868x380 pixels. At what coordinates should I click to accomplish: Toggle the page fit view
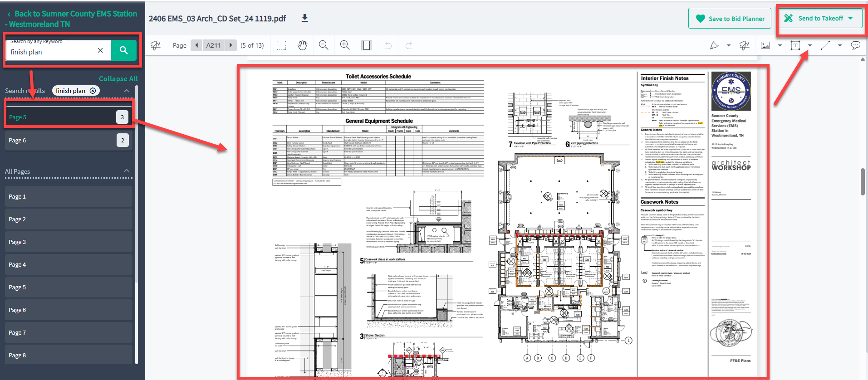tap(367, 45)
